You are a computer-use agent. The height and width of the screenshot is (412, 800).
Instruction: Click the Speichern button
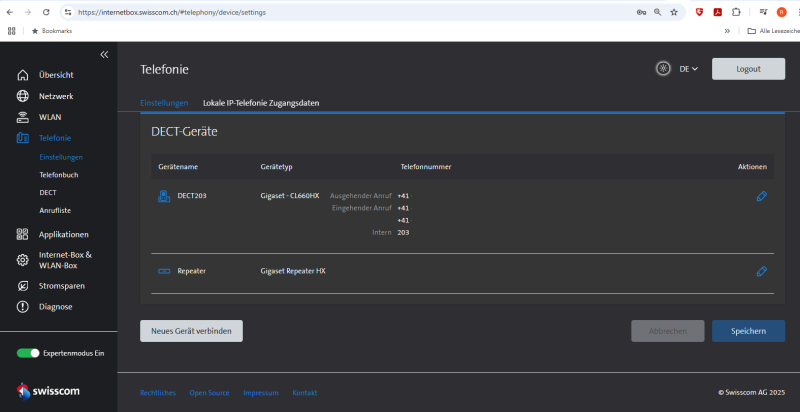coord(748,331)
